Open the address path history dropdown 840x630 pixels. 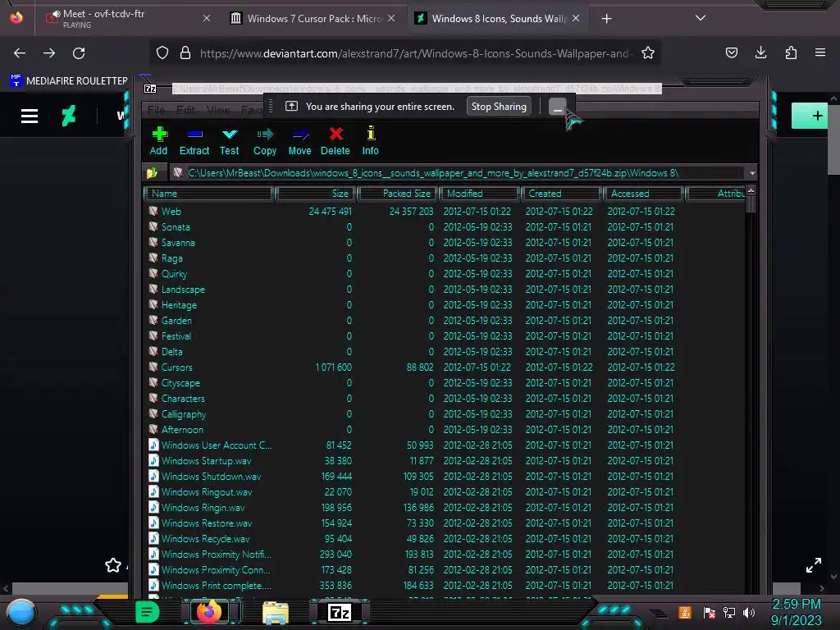click(x=752, y=173)
